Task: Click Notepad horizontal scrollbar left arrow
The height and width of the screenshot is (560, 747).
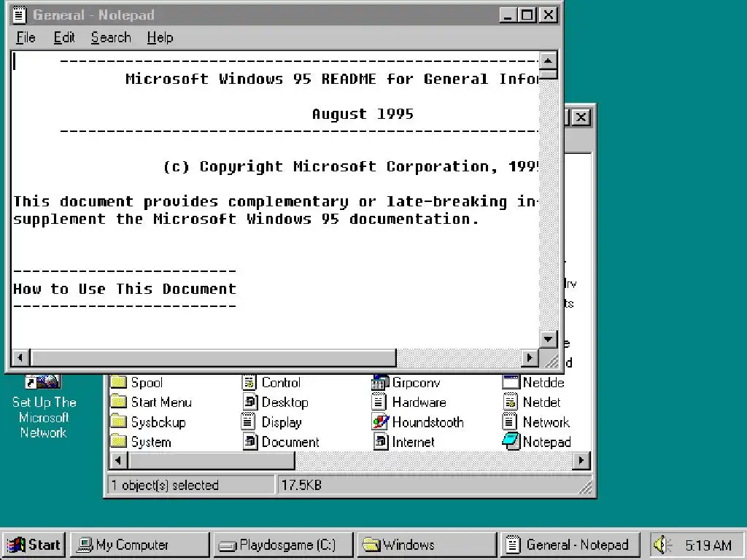Action: click(x=20, y=357)
